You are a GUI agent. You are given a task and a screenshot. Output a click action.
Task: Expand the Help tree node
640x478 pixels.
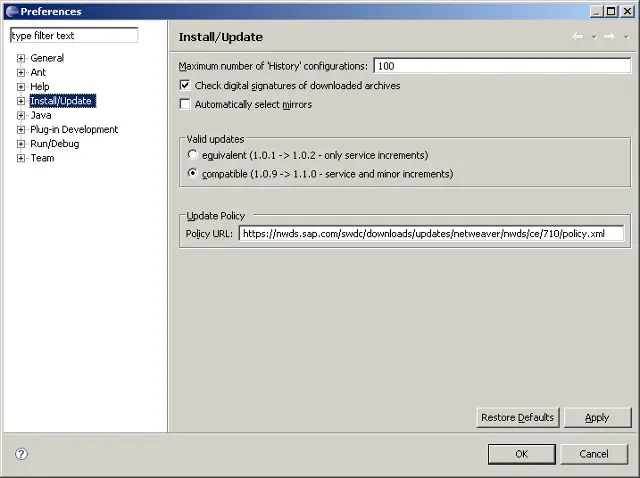pos(21,87)
